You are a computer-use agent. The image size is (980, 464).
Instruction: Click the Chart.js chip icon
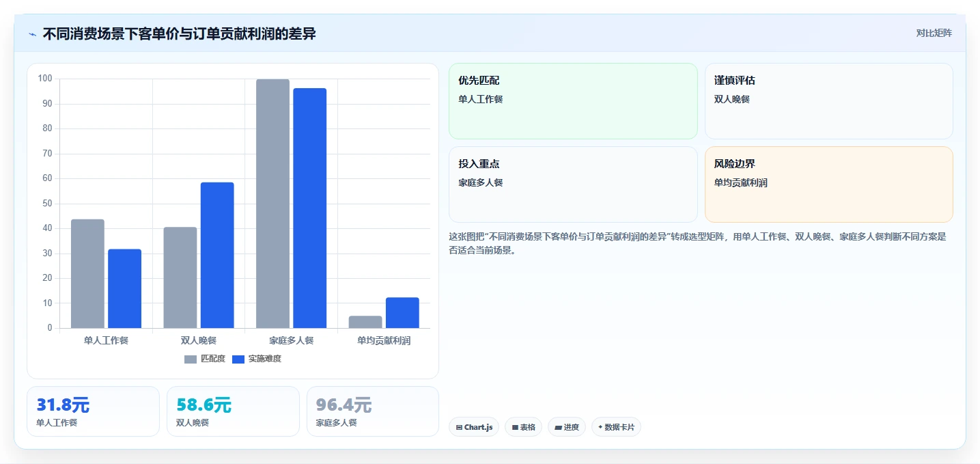[459, 428]
